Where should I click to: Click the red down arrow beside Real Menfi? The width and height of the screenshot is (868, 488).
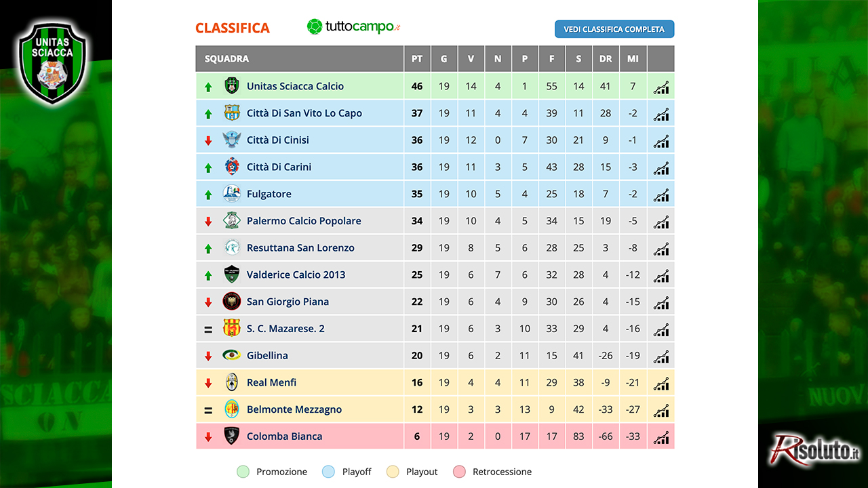tap(208, 384)
